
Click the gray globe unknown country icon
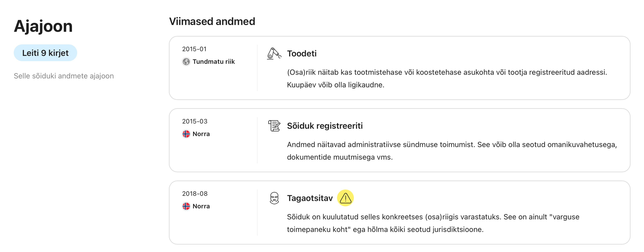(186, 61)
